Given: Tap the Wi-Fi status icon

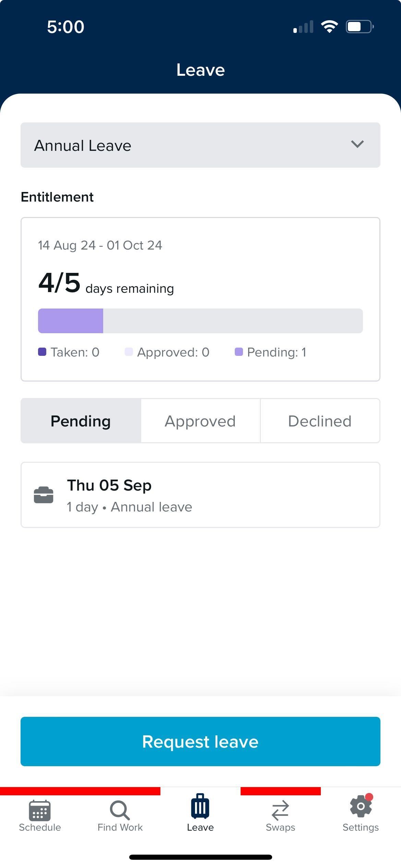Looking at the screenshot, I should click(329, 26).
